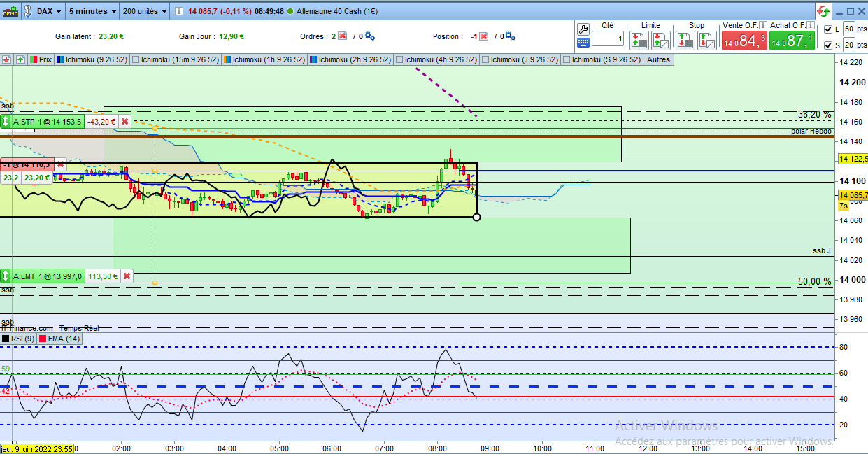Click the red Vente sell button 14 084,3
Screen dimensions: 868x454
[x=744, y=41]
